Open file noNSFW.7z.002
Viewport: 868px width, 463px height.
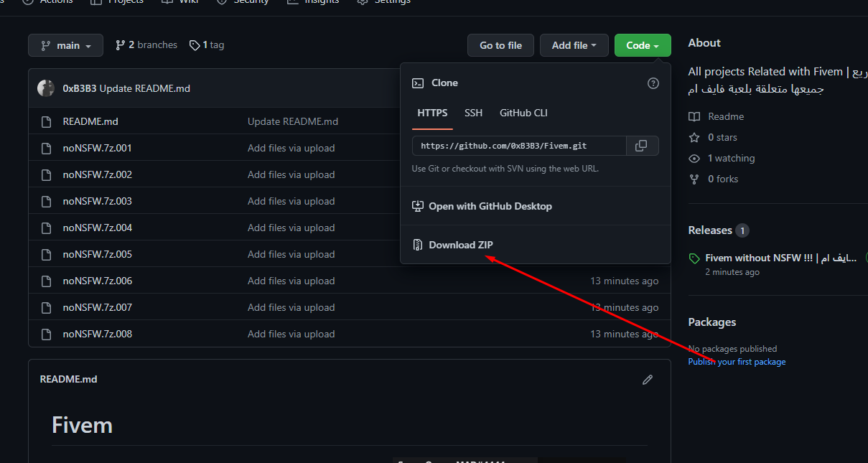pyautogui.click(x=97, y=174)
